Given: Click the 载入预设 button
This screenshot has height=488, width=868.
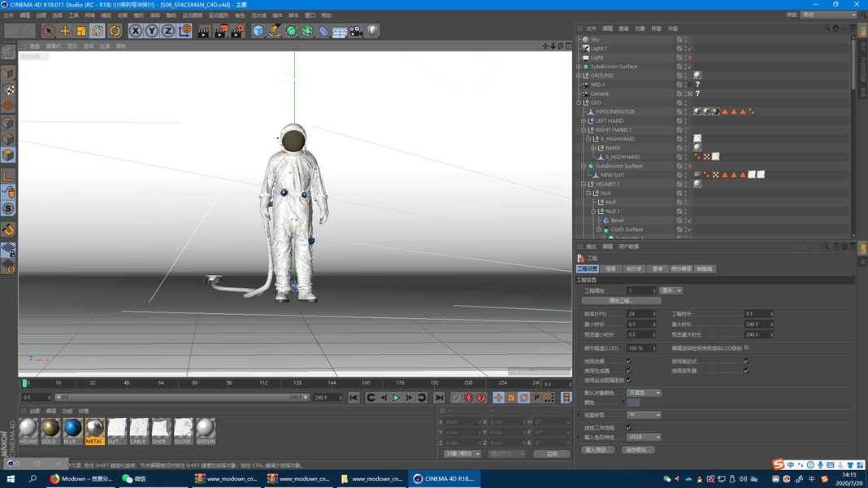Looking at the screenshot, I should 597,450.
